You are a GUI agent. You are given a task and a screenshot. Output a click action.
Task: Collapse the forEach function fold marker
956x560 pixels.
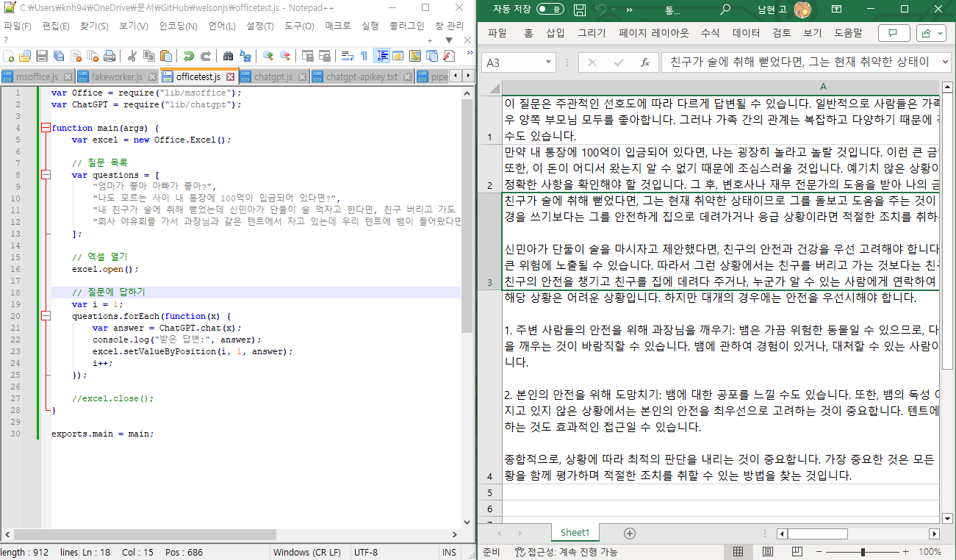(46, 316)
